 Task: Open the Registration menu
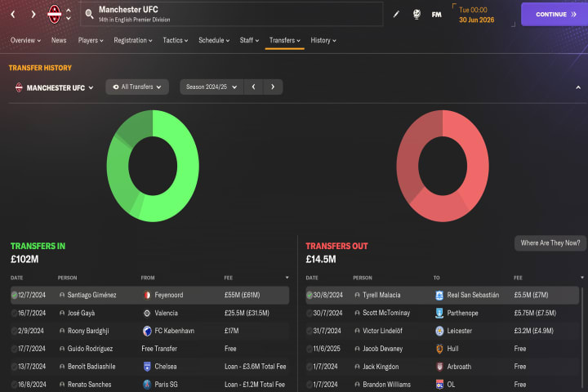[133, 40]
